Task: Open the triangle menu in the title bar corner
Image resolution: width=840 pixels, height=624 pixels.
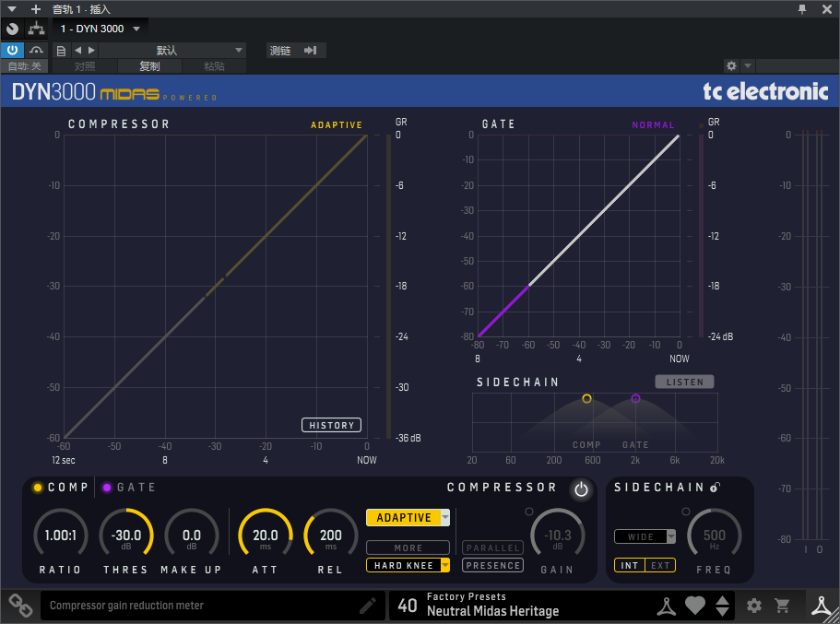Action: coord(12,9)
